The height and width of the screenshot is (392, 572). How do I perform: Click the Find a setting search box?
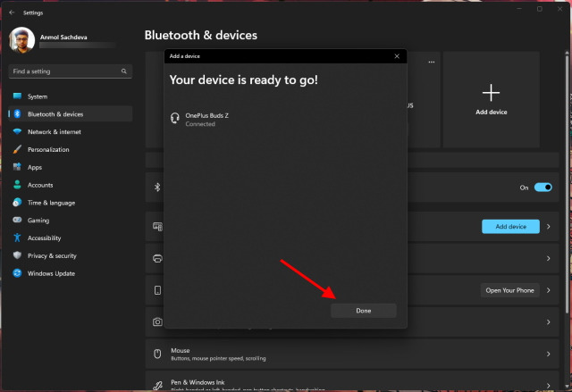point(70,71)
